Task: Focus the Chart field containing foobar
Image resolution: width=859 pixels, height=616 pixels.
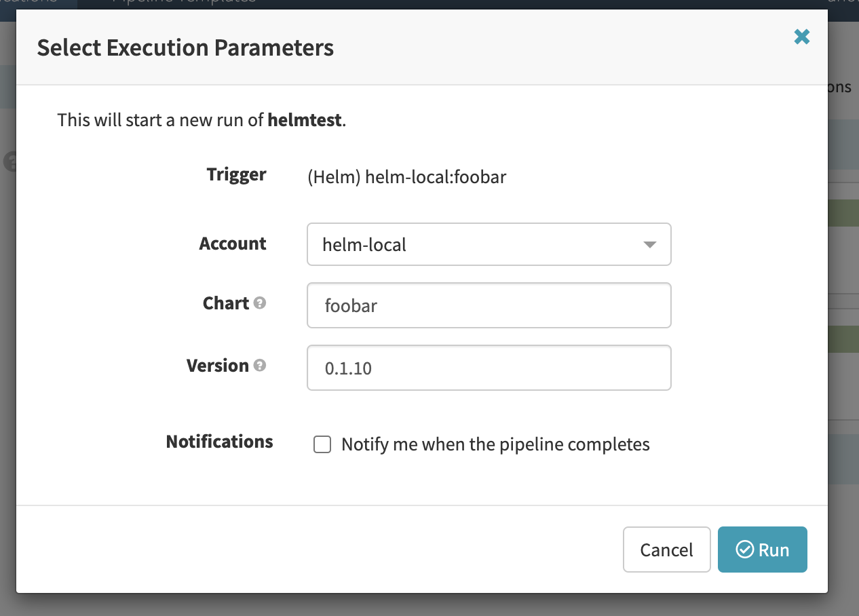Action: point(489,305)
